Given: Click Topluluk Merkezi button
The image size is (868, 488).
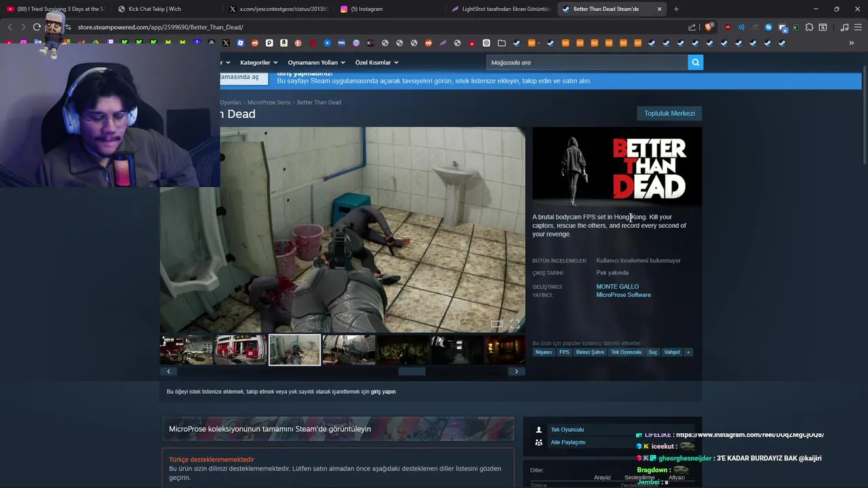Looking at the screenshot, I should click(669, 113).
